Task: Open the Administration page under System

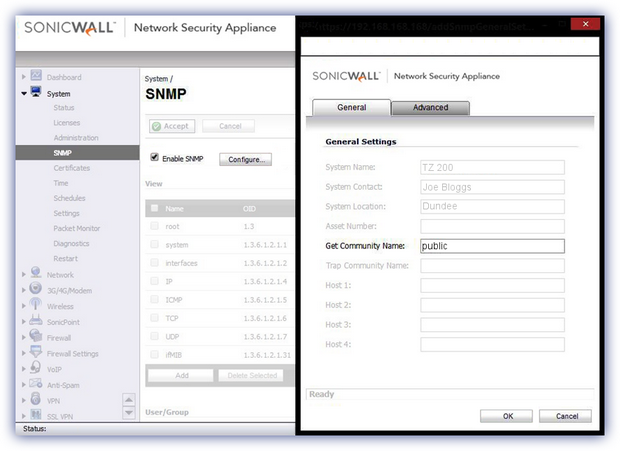Action: (76, 138)
